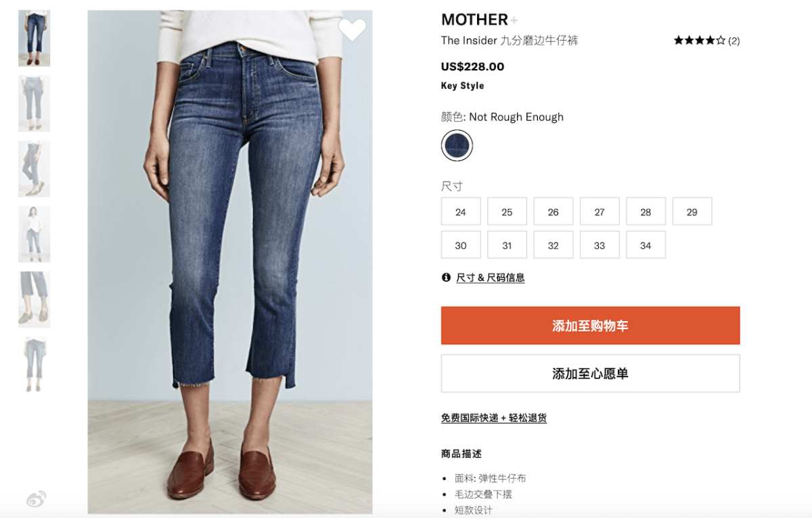Viewport: 812px width, 518px height.
Task: Click the heart favorite icon on product image
Action: 352,29
